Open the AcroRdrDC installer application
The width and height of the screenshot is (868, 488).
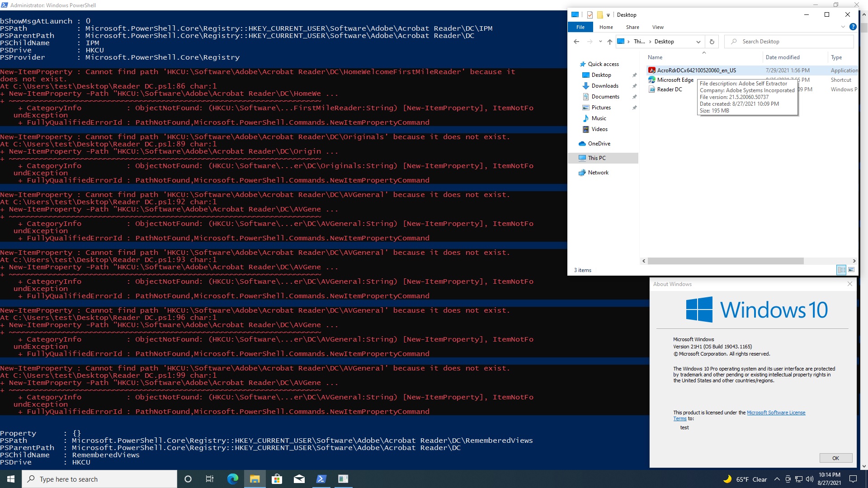696,70
